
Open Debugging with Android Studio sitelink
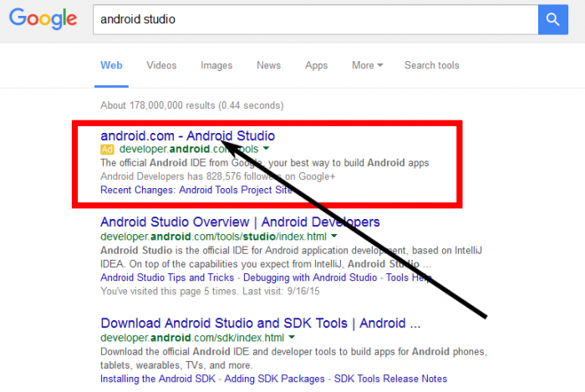click(x=310, y=277)
